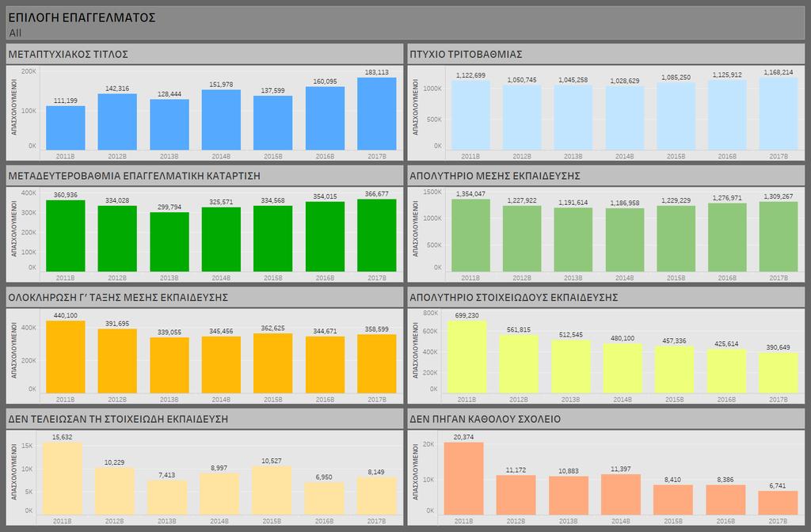
Task: Click the 128,444 value label
Action: 169,94
